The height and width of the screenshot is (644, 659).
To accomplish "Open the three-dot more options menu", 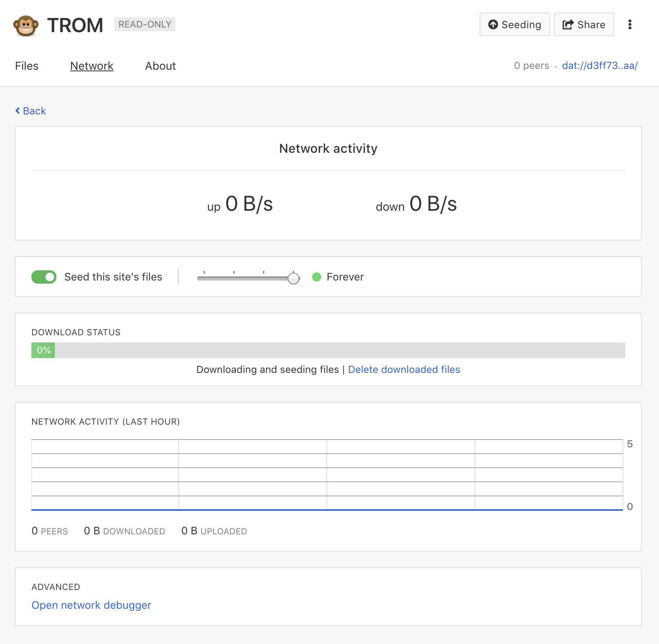I will [x=630, y=24].
